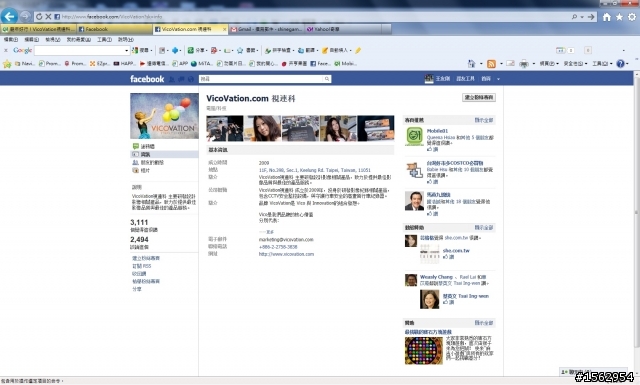Click the Read mail icon in command bar

click(x=511, y=63)
